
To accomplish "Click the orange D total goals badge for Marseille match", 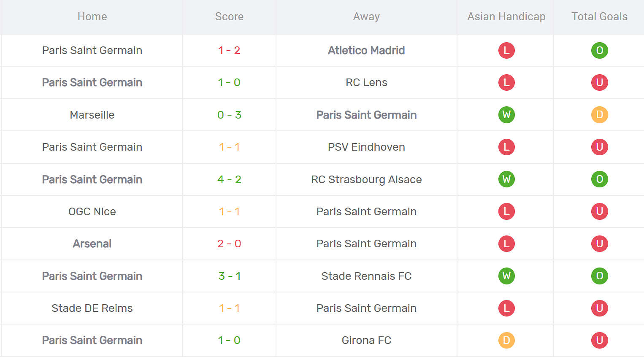I will [x=599, y=115].
